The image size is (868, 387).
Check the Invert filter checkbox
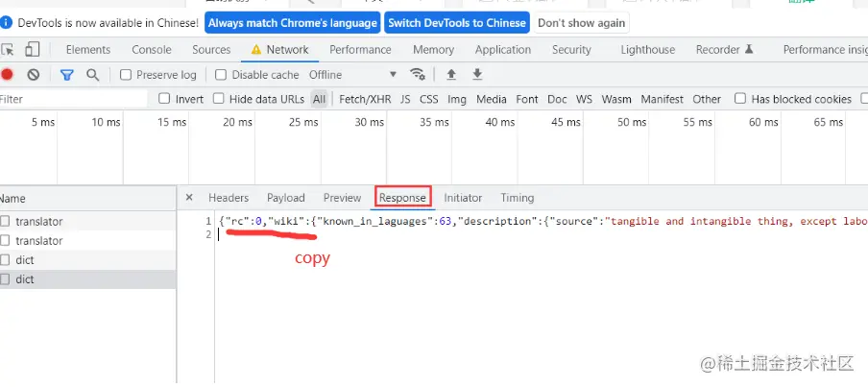(164, 99)
